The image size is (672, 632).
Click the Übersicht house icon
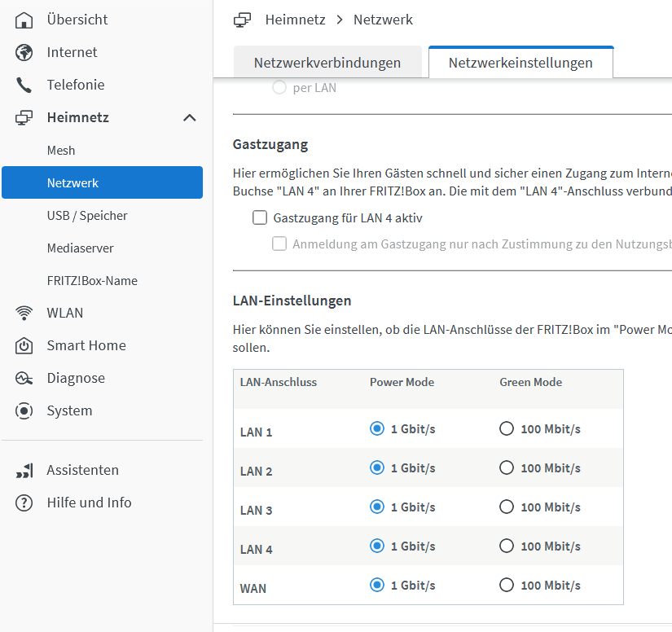(x=24, y=20)
